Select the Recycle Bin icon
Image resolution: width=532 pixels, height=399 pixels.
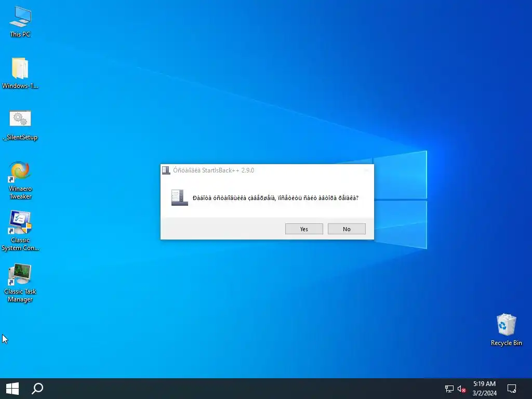(506, 329)
